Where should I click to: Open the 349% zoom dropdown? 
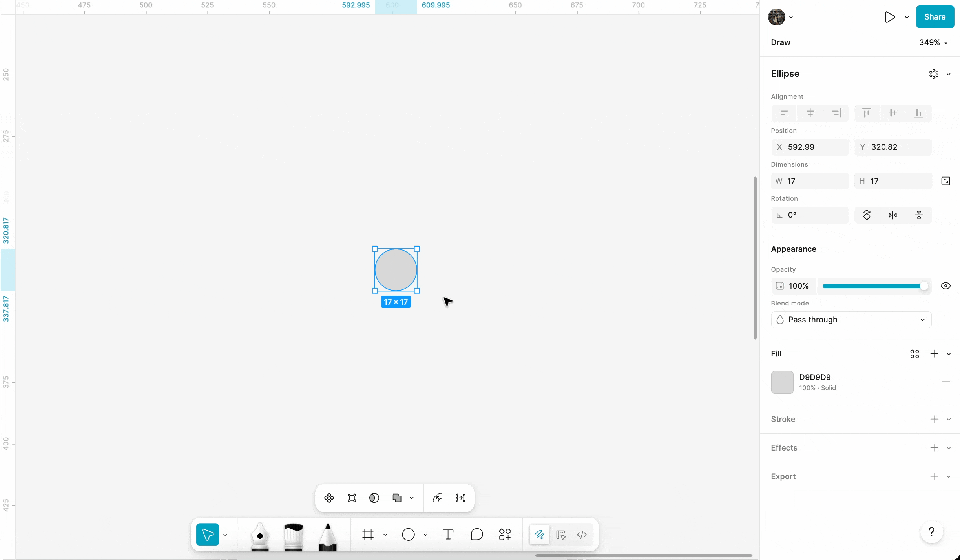tap(934, 42)
